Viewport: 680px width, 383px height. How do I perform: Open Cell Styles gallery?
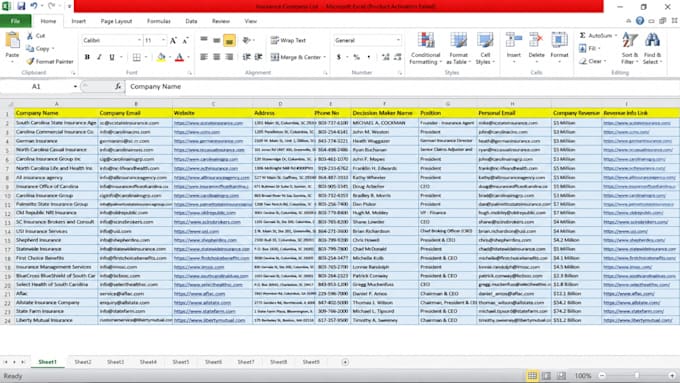tap(485, 48)
